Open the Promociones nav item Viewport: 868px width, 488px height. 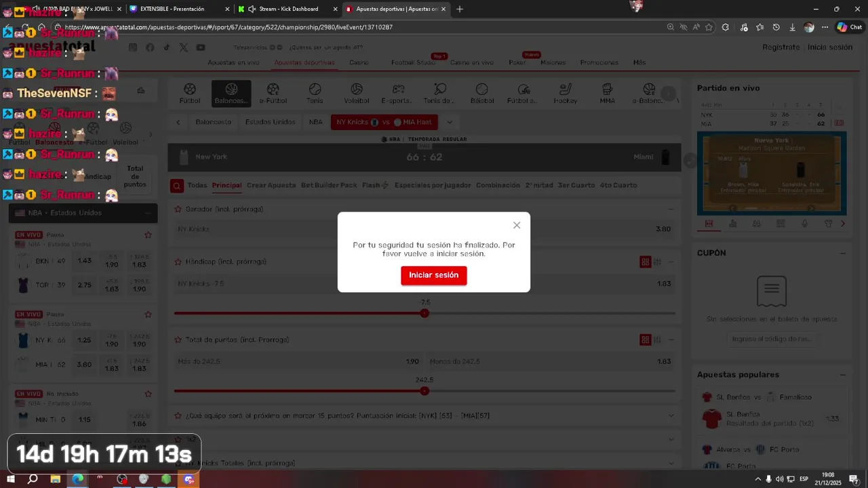pyautogui.click(x=599, y=62)
